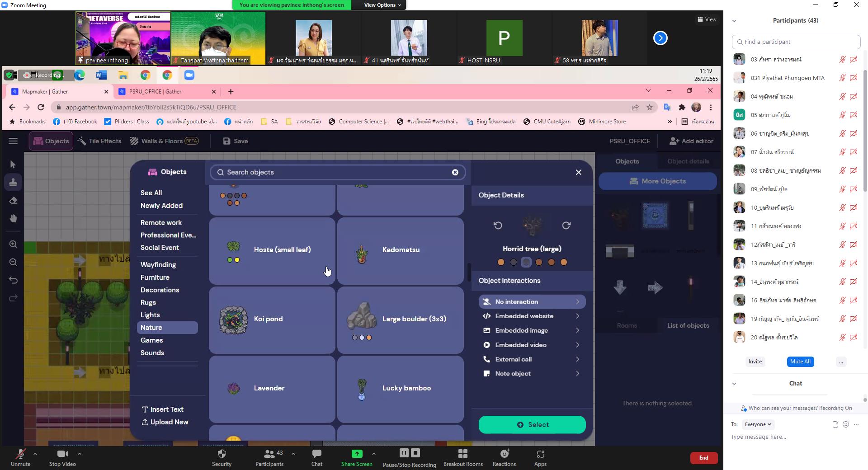
Task: Click the Zoom in magnifier icon
Action: pyautogui.click(x=13, y=244)
